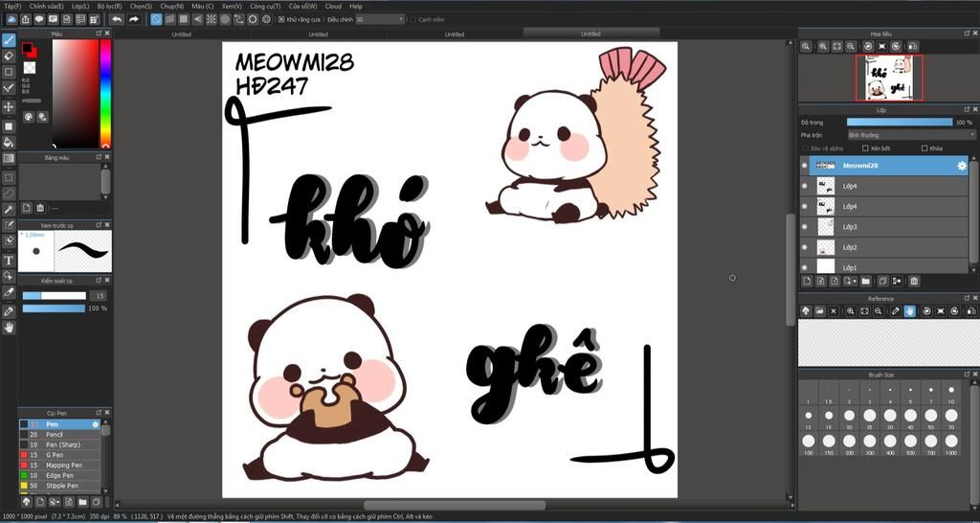Select the Edge Pen brush
Image resolution: width=980 pixels, height=523 pixels.
pos(59,475)
